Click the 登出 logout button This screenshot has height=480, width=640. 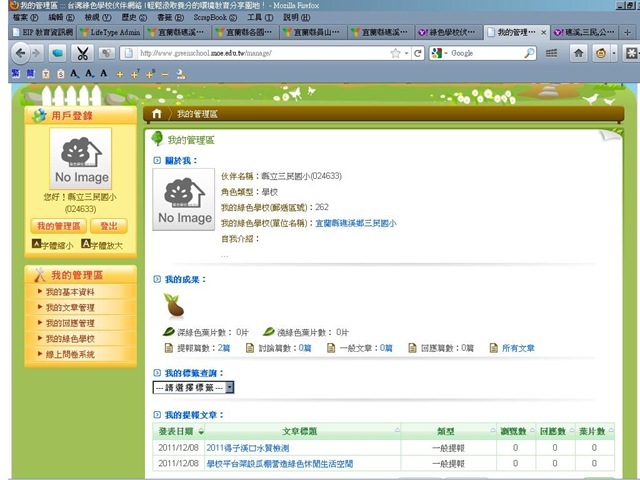tap(109, 226)
